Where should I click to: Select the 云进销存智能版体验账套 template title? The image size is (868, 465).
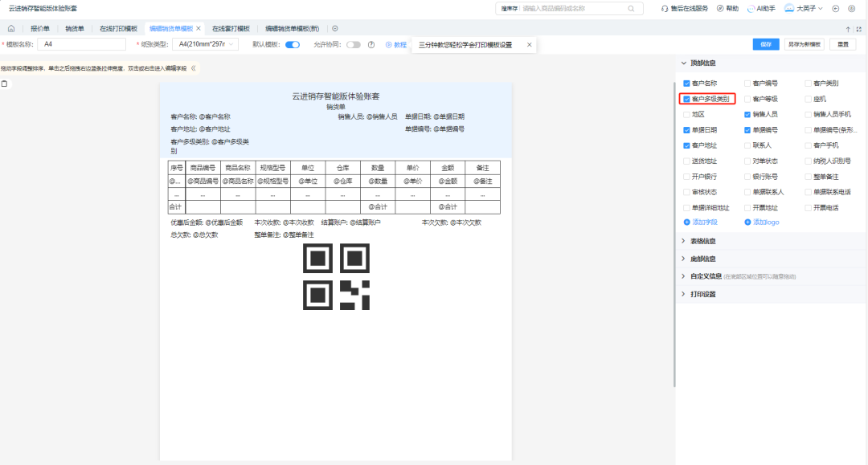click(x=336, y=96)
